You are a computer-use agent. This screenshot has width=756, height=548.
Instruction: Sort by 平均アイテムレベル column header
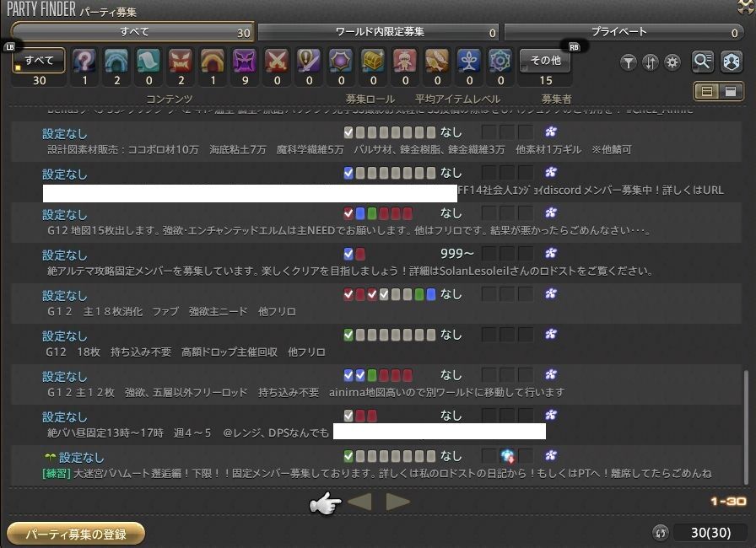coord(457,99)
